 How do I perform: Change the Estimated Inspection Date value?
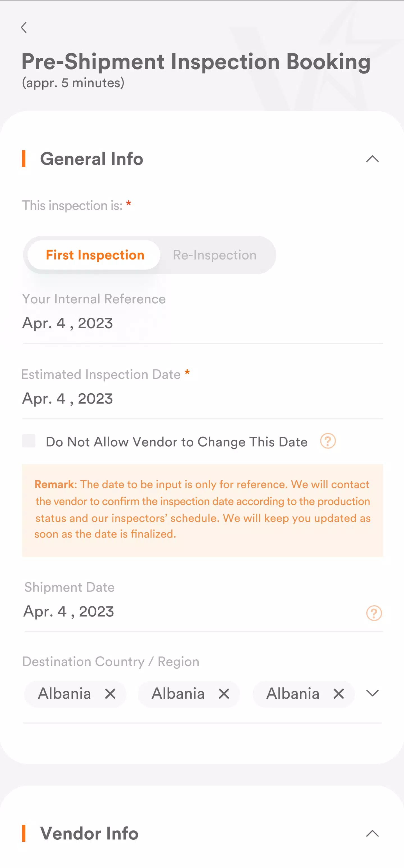[202, 398]
